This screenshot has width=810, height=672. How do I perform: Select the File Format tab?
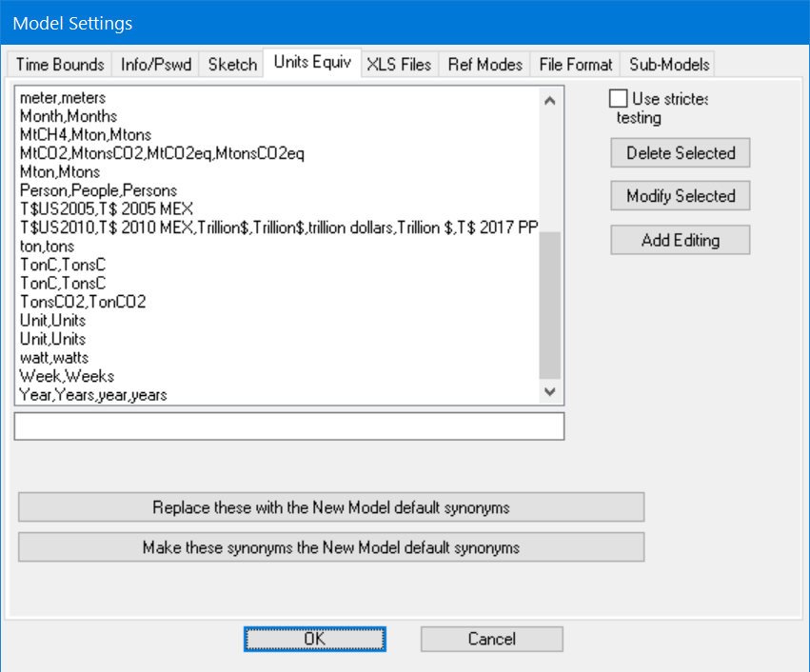click(x=575, y=64)
